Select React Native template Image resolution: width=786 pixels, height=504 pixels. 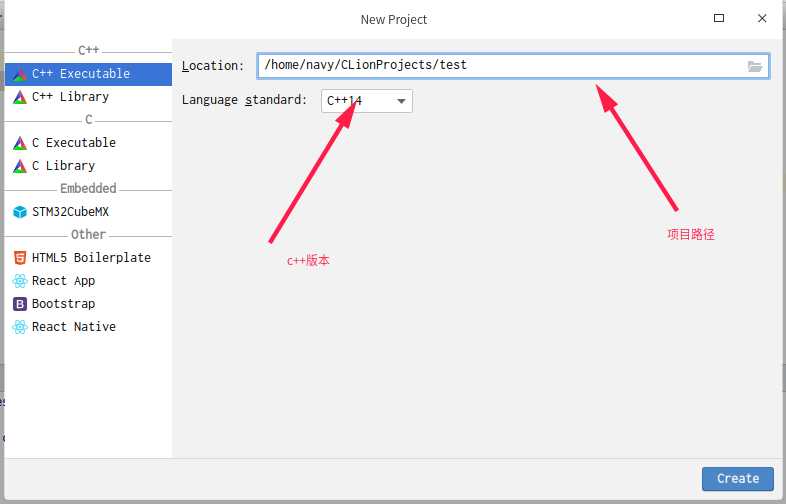pos(88,327)
